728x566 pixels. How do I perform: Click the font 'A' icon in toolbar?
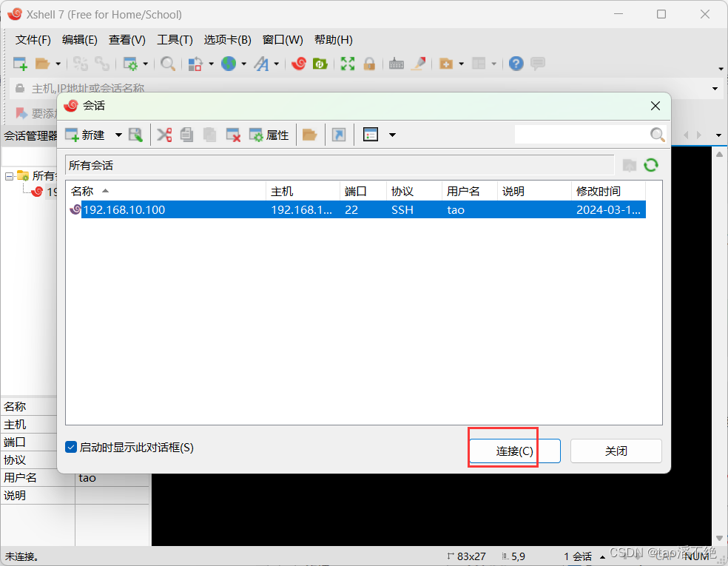pos(261,64)
